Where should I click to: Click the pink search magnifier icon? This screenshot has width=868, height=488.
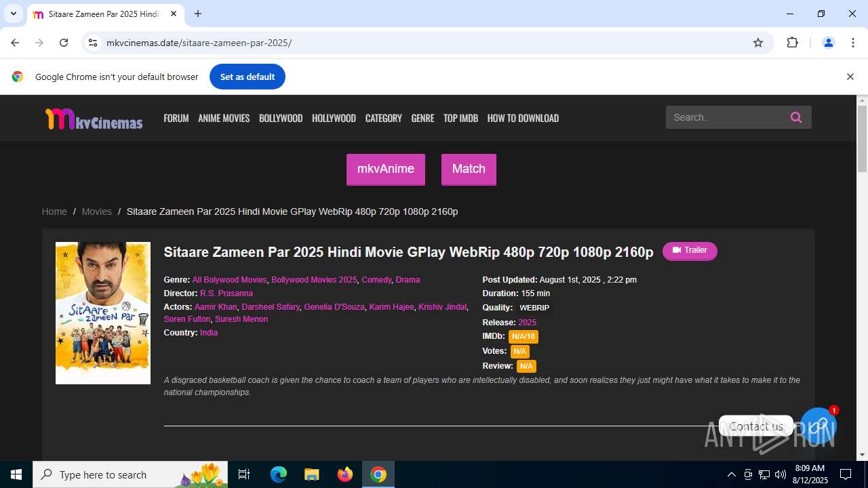[796, 117]
